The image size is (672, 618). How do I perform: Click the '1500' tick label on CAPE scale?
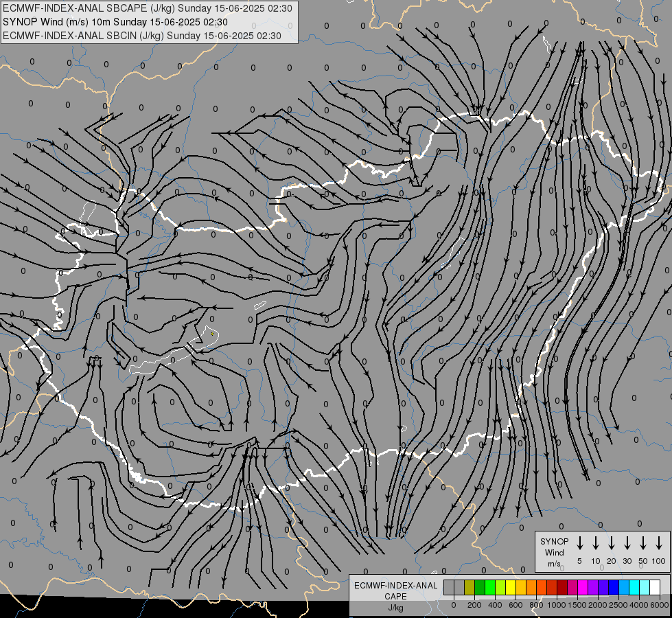pos(577,605)
